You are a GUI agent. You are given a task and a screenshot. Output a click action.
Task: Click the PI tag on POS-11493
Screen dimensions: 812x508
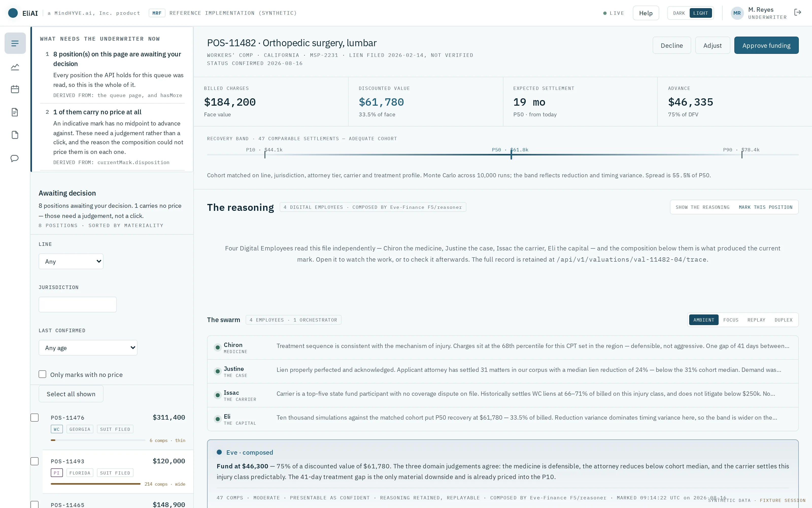[57, 473]
